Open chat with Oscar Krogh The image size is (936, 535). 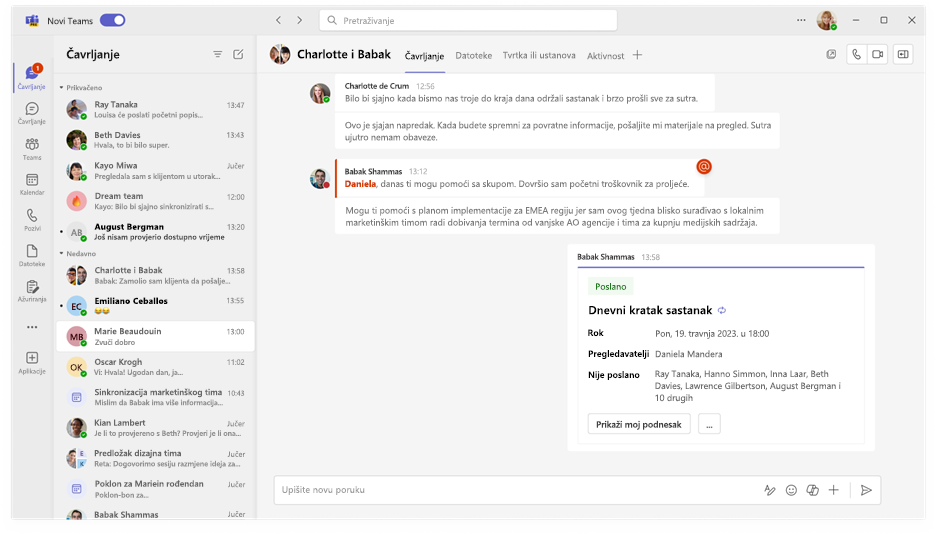[155, 367]
